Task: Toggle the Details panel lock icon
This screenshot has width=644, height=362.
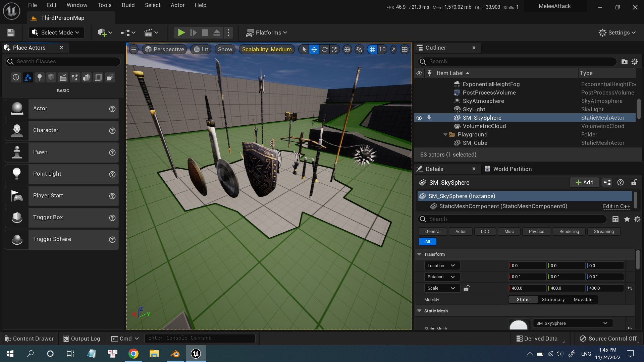Action: coord(634,182)
